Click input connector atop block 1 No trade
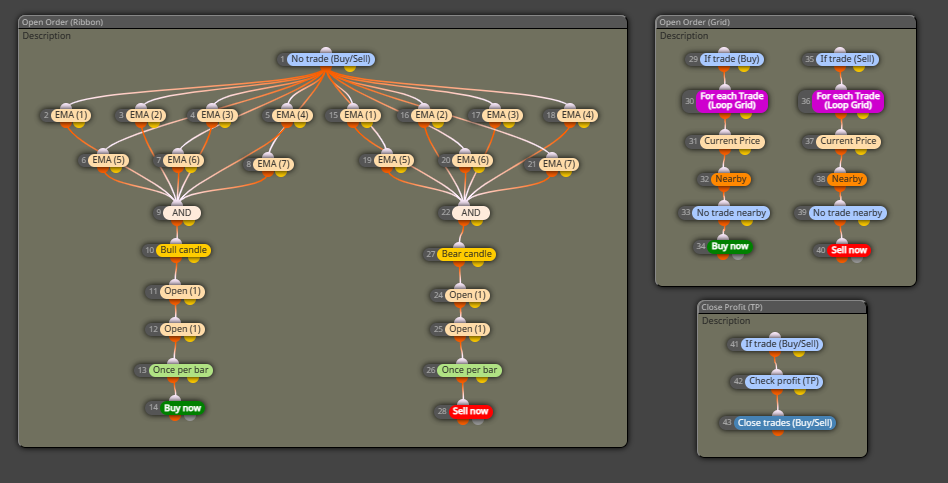Image resolution: width=948 pixels, height=483 pixels. pyautogui.click(x=326, y=51)
